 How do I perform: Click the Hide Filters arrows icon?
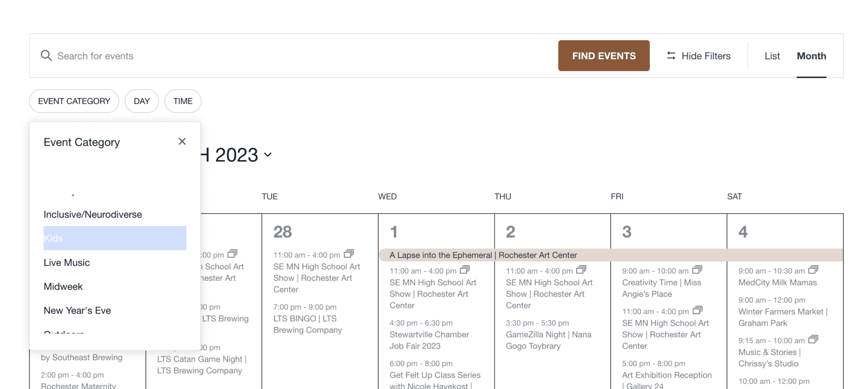tap(670, 55)
